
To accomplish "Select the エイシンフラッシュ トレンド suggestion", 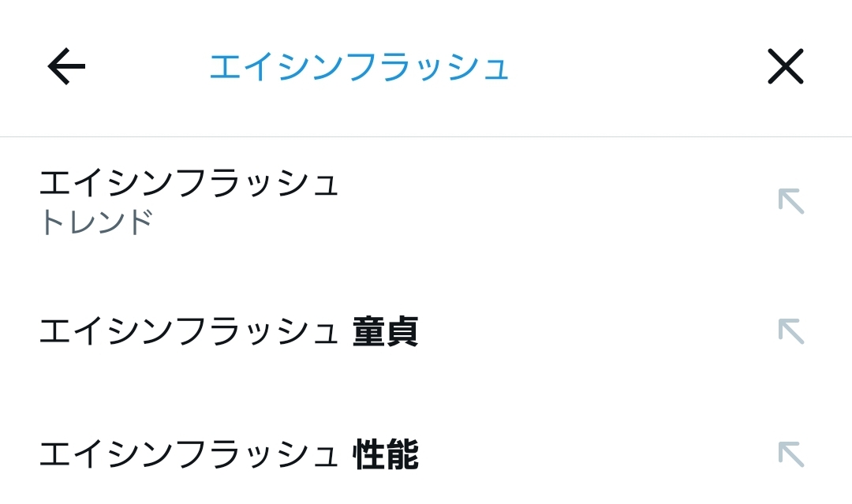I will pos(189,201).
